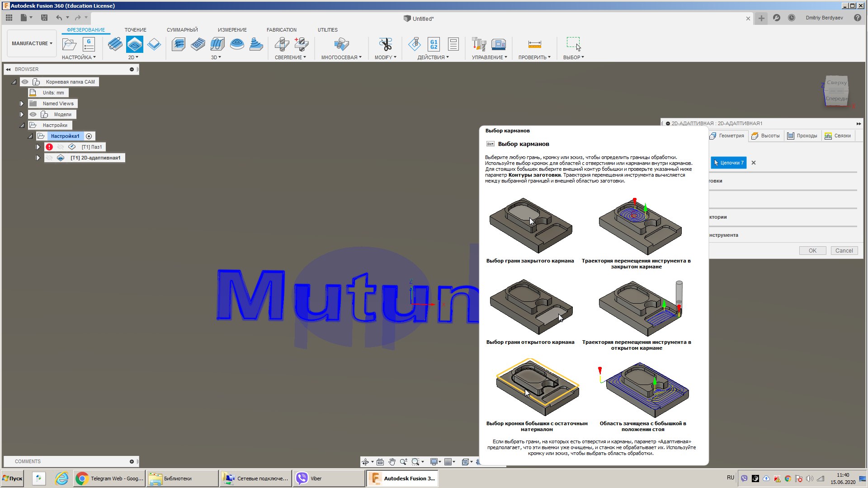This screenshot has width=868, height=488.
Task: Undo the last action
Action: 59,18
